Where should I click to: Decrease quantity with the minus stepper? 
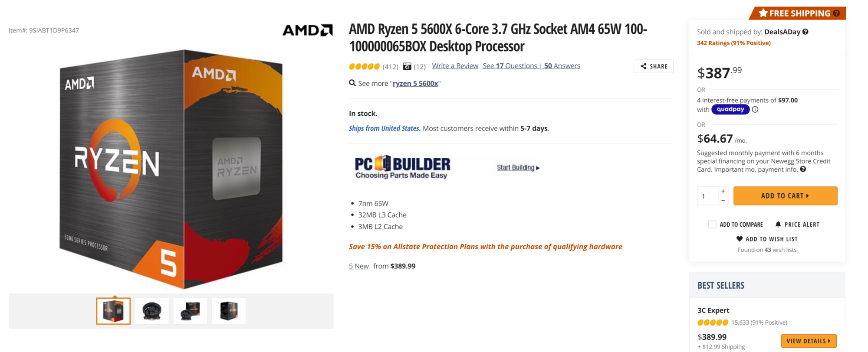pos(723,200)
